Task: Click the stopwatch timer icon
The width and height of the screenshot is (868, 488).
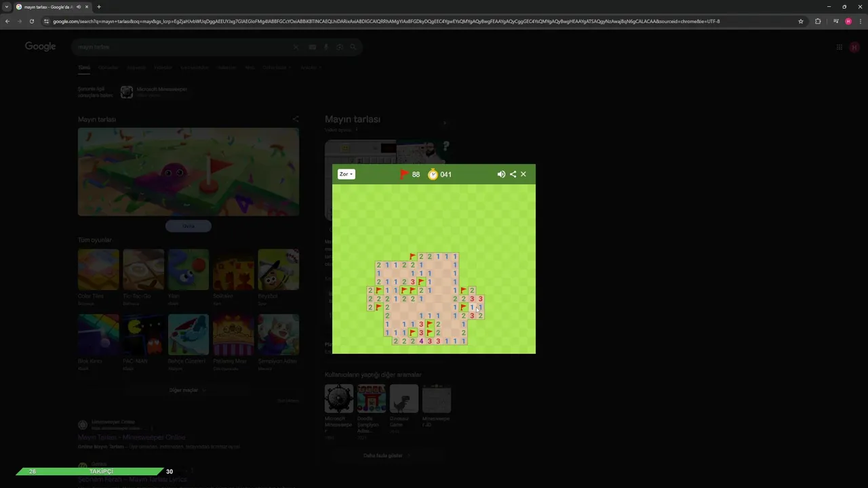Action: pyautogui.click(x=433, y=174)
